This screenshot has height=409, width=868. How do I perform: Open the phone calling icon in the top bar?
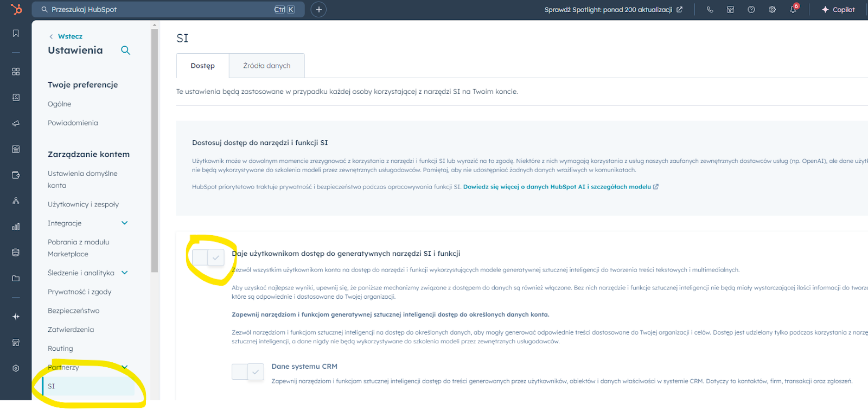[710, 9]
